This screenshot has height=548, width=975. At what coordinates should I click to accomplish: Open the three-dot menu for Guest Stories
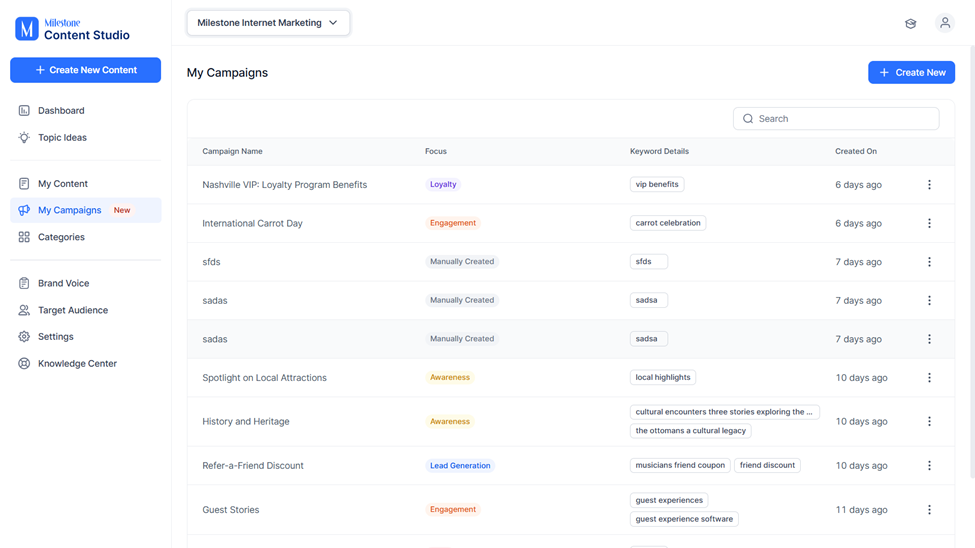tap(929, 509)
